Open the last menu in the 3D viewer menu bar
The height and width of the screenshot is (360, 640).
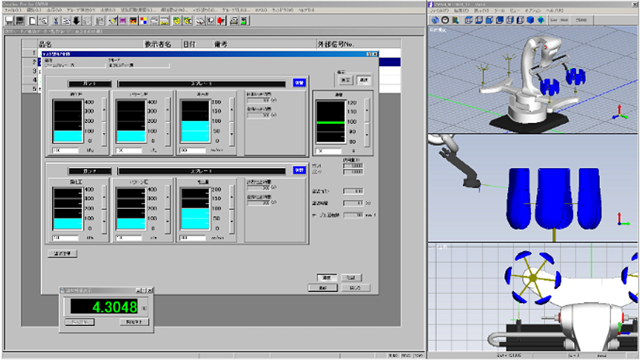click(555, 10)
